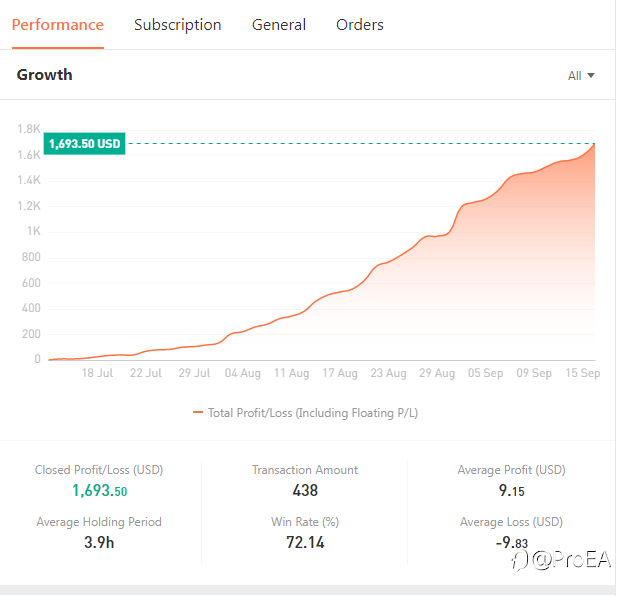Click the Average Holding Period value 3.9h
The width and height of the screenshot is (618, 596).
tap(99, 542)
